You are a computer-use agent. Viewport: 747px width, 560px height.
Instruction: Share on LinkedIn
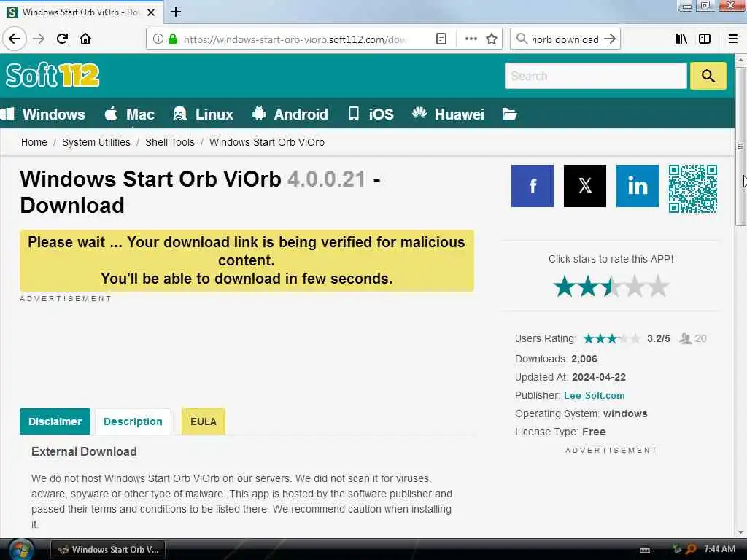pos(637,186)
